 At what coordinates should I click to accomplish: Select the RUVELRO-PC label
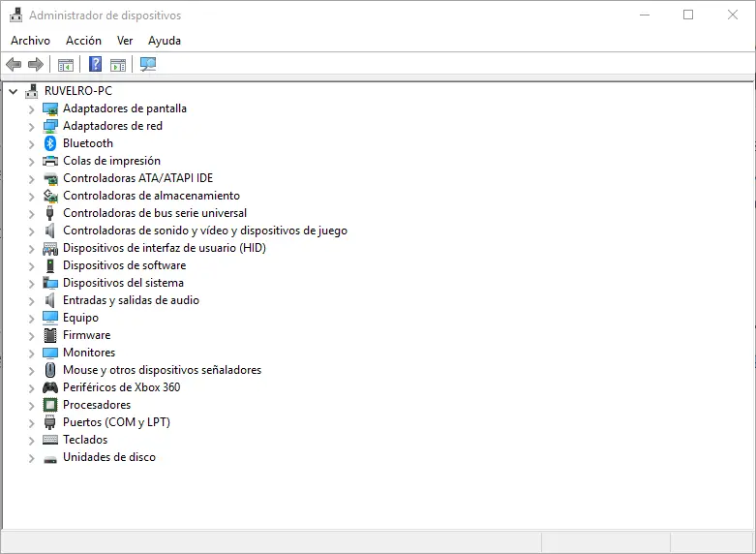point(78,91)
